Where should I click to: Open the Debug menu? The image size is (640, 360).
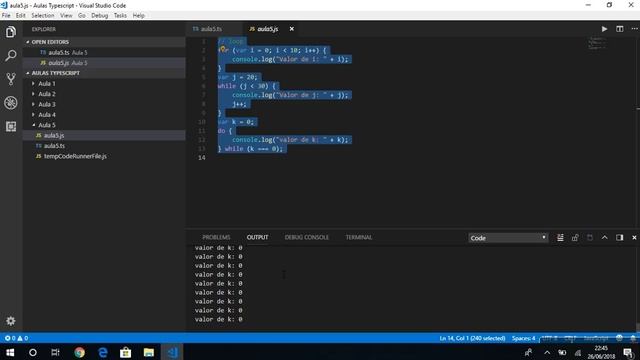tap(100, 16)
